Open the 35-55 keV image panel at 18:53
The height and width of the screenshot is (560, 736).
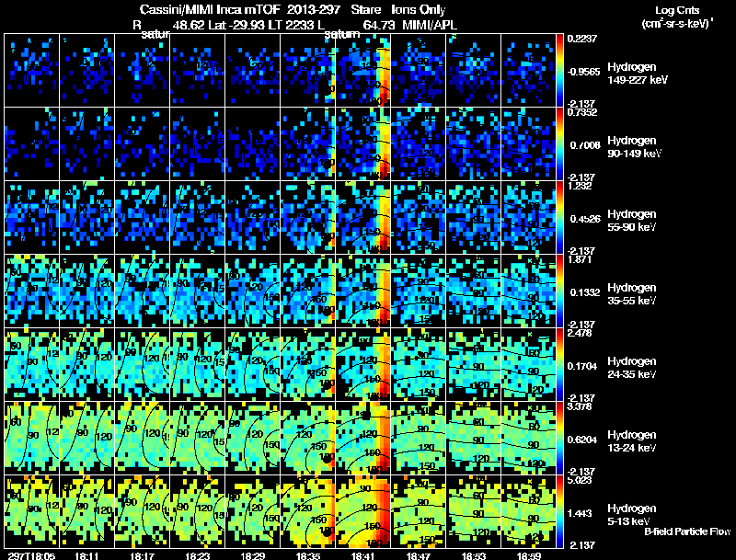(474, 291)
